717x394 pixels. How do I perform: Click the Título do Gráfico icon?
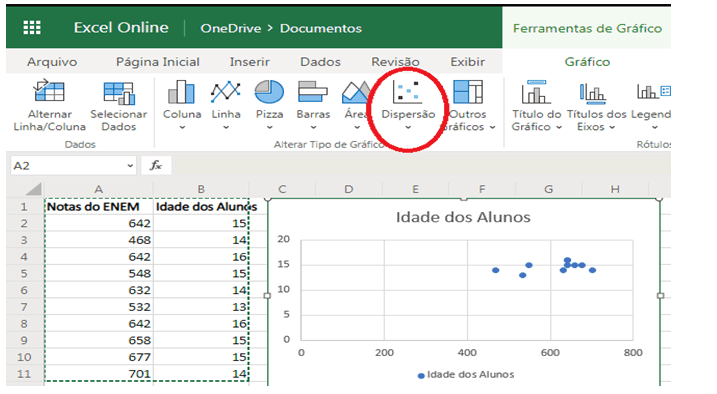pos(536,92)
